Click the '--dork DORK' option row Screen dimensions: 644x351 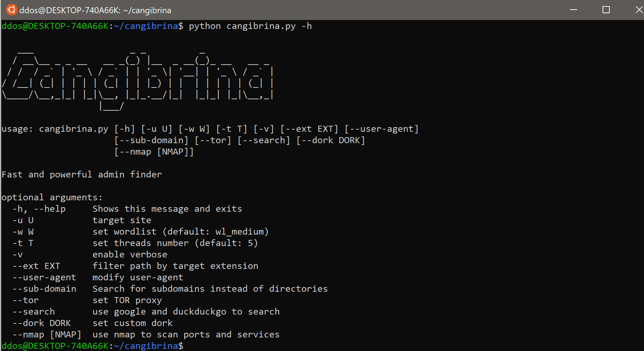tap(42, 323)
